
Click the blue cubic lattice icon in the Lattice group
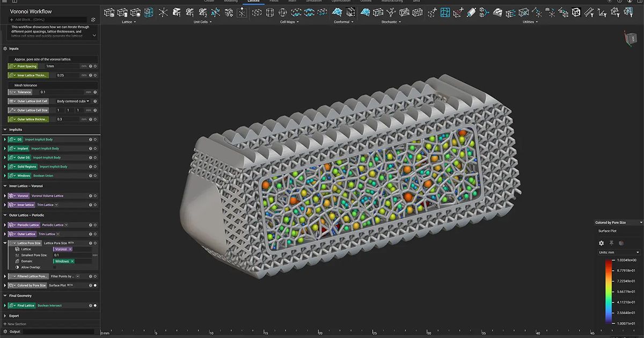tap(149, 12)
